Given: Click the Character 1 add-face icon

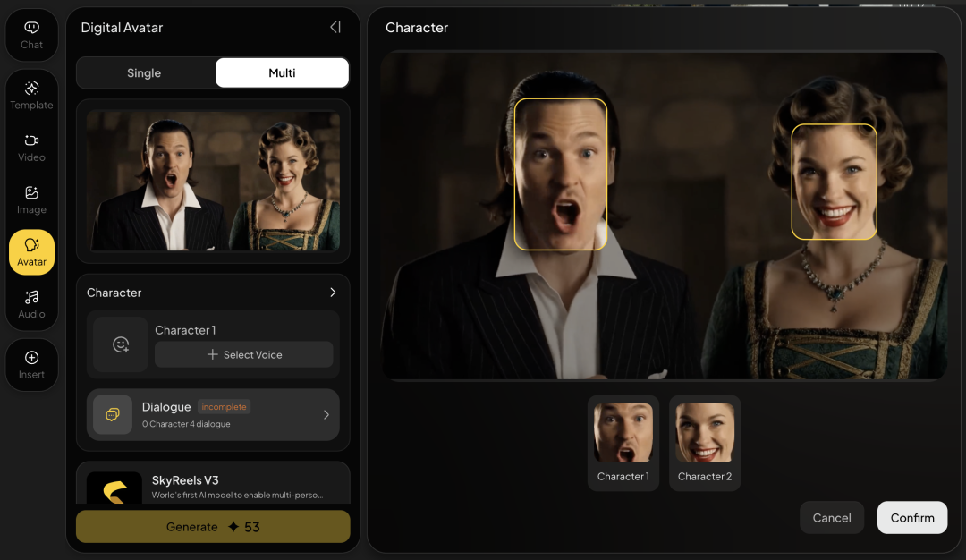Looking at the screenshot, I should tap(121, 344).
